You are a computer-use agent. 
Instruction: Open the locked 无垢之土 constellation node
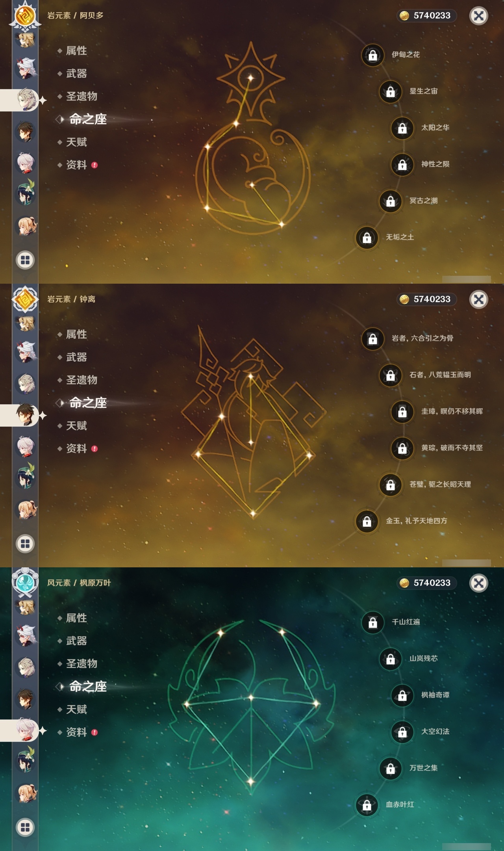coord(367,238)
